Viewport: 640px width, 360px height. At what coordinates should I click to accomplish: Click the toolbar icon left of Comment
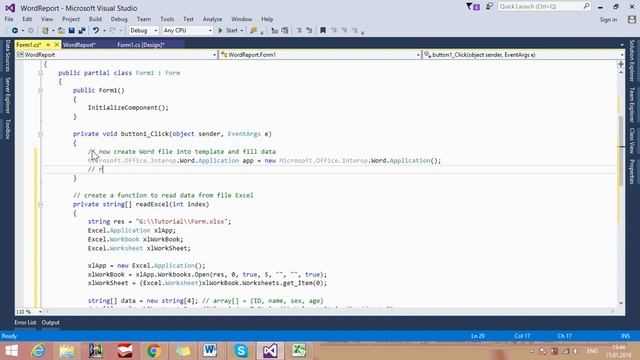pos(285,31)
